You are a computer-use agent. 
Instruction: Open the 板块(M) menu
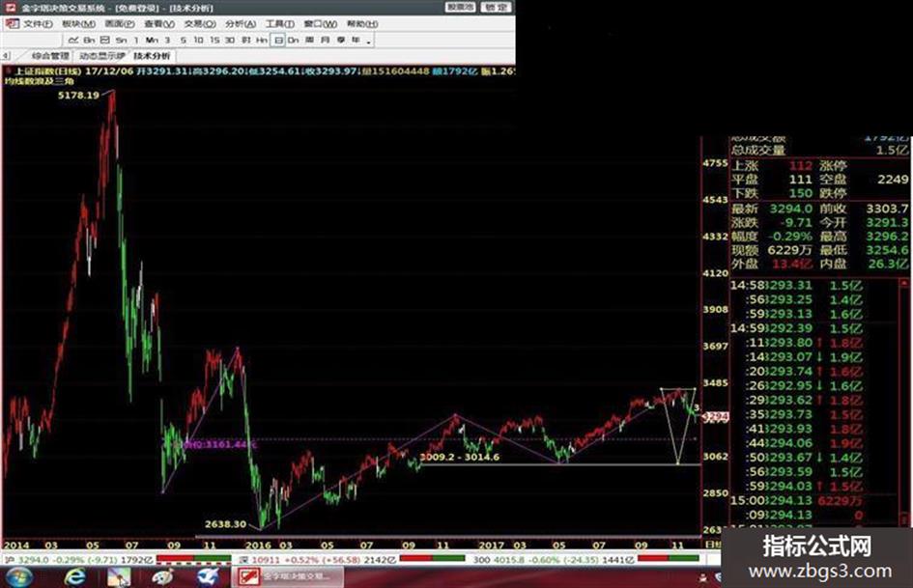point(78,24)
